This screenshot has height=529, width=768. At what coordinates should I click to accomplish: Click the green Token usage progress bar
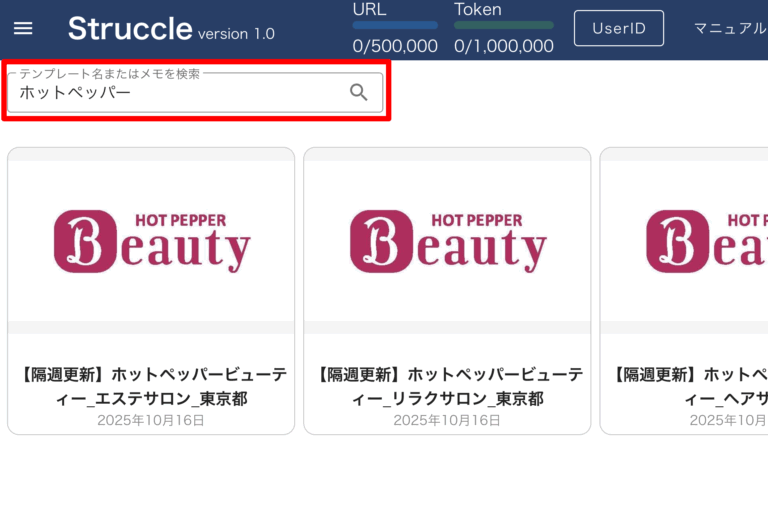pos(503,26)
